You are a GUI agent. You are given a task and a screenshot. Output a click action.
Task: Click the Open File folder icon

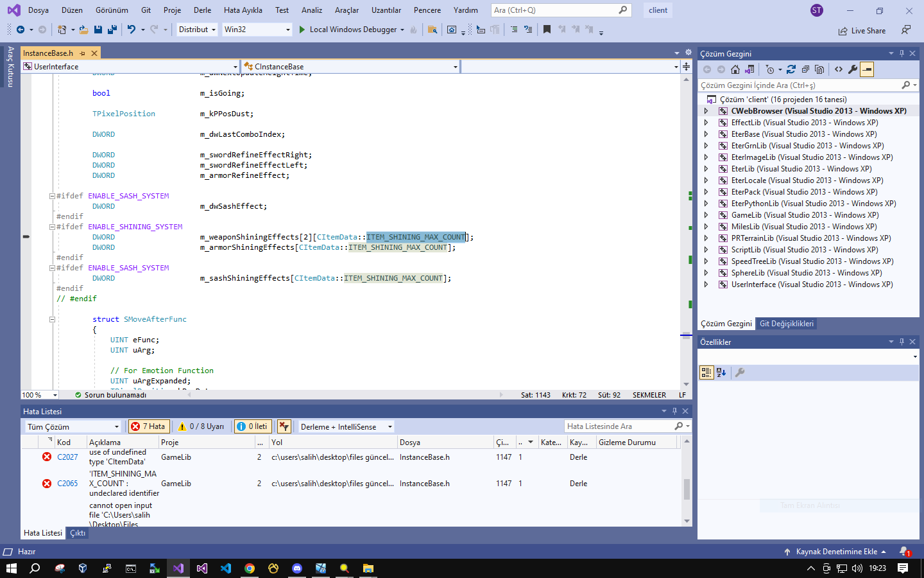pyautogui.click(x=83, y=30)
